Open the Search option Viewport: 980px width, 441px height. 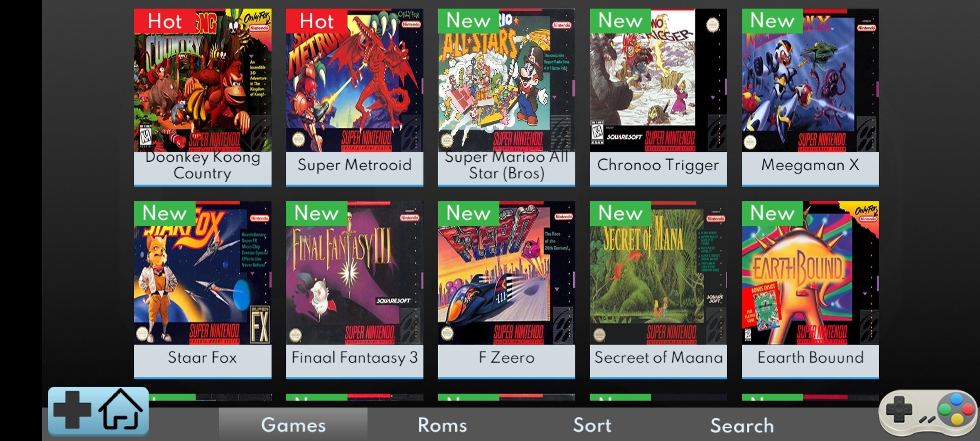tap(742, 425)
